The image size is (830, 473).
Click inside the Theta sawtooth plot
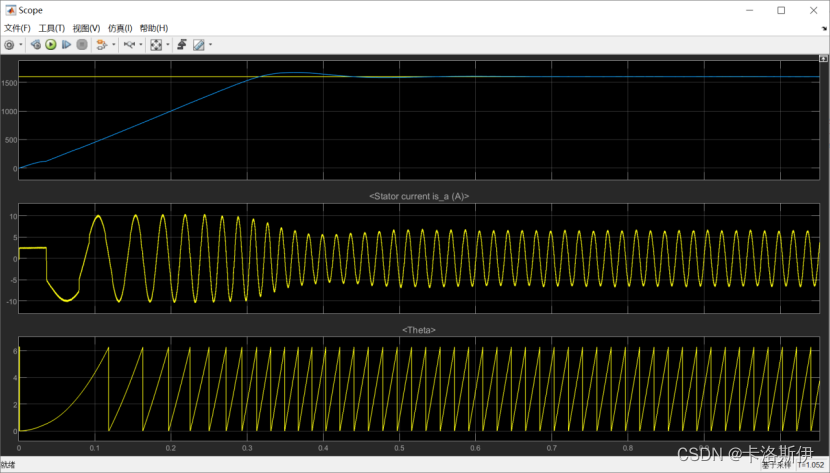pos(419,389)
